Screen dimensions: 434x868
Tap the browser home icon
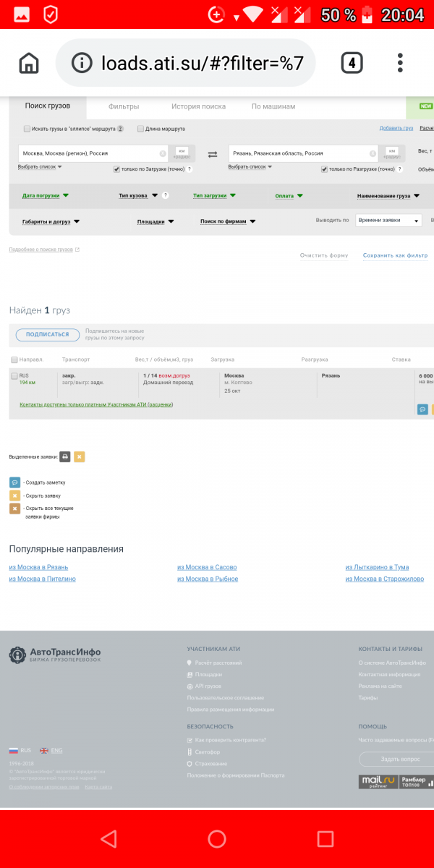[29, 63]
